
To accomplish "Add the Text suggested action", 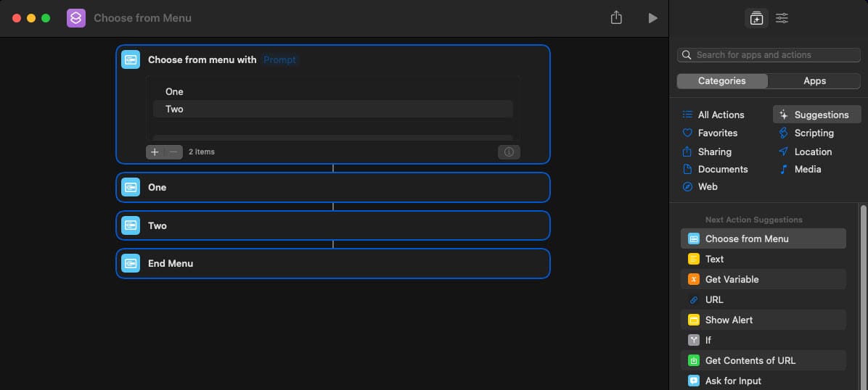I will (763, 259).
